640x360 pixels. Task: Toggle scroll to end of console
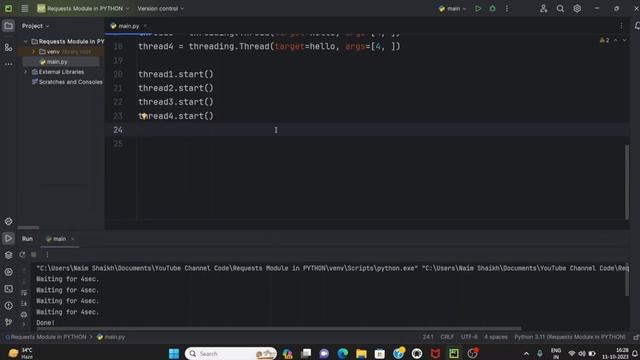coord(24,304)
